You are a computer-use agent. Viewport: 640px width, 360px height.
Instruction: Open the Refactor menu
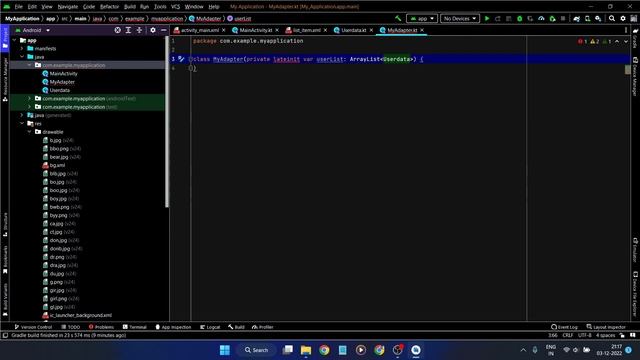pos(109,7)
